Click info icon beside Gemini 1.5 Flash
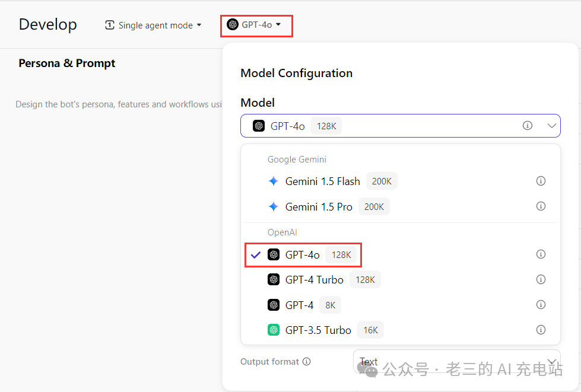 tap(541, 181)
